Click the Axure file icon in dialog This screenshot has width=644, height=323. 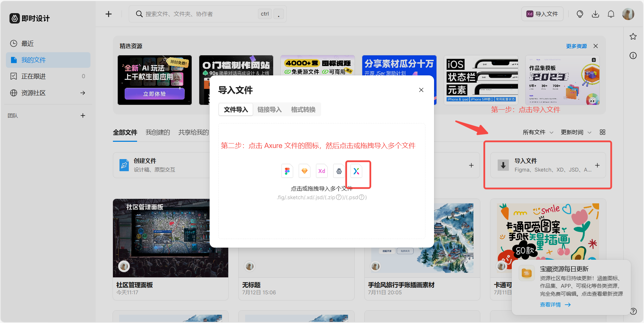[356, 171]
